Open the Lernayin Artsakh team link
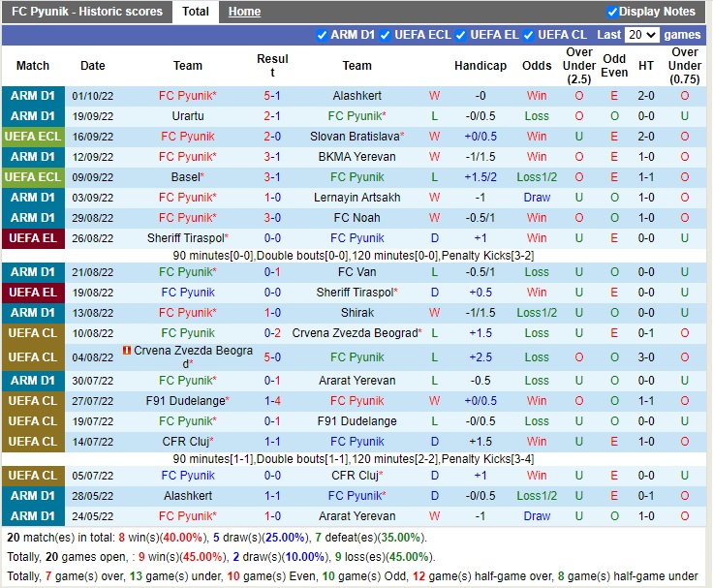This screenshot has width=713, height=588. (356, 198)
